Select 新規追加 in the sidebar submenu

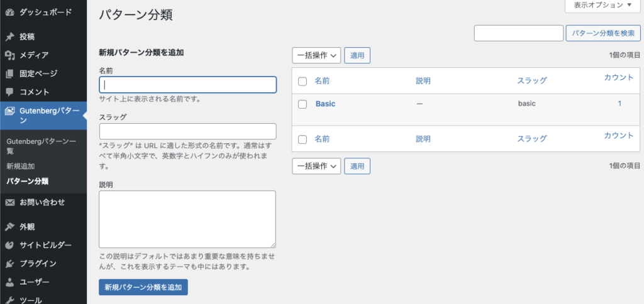(x=20, y=166)
